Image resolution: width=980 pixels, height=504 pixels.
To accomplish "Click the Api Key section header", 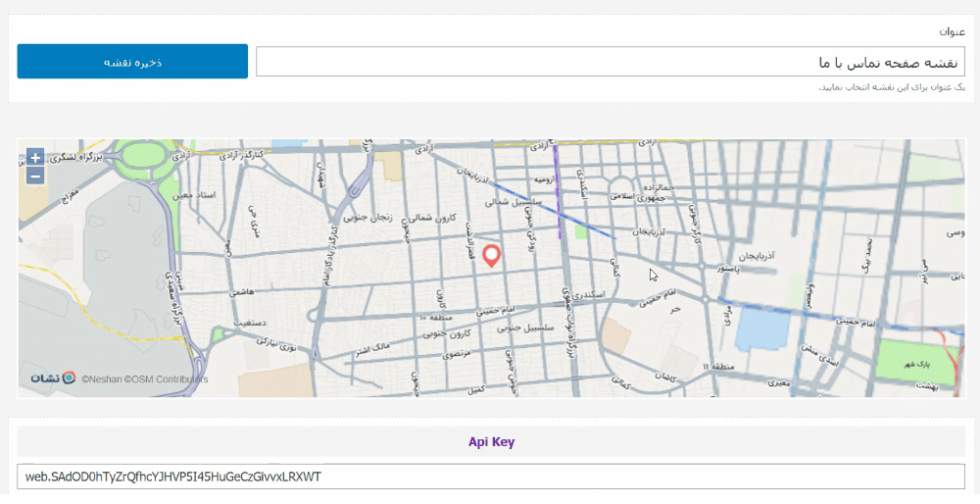I will tap(491, 442).
